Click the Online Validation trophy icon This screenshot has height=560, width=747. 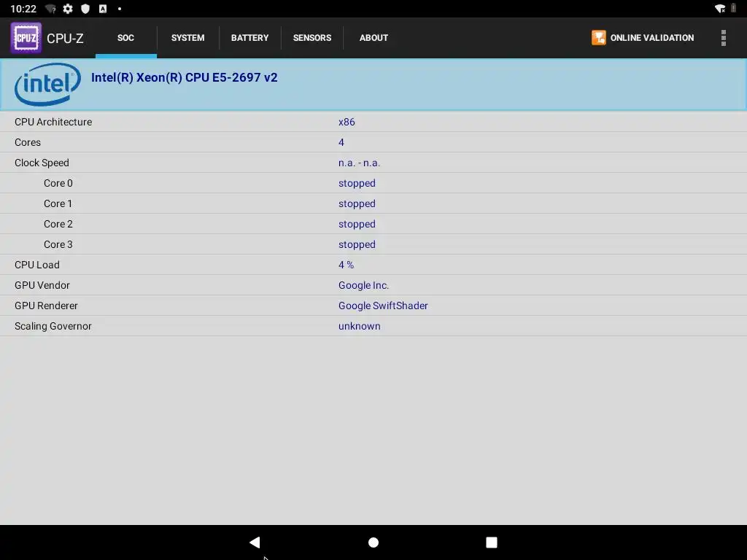598,38
